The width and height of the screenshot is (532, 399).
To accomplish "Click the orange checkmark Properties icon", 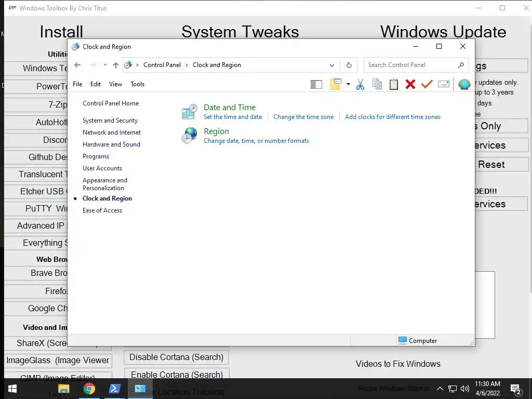I will click(427, 84).
